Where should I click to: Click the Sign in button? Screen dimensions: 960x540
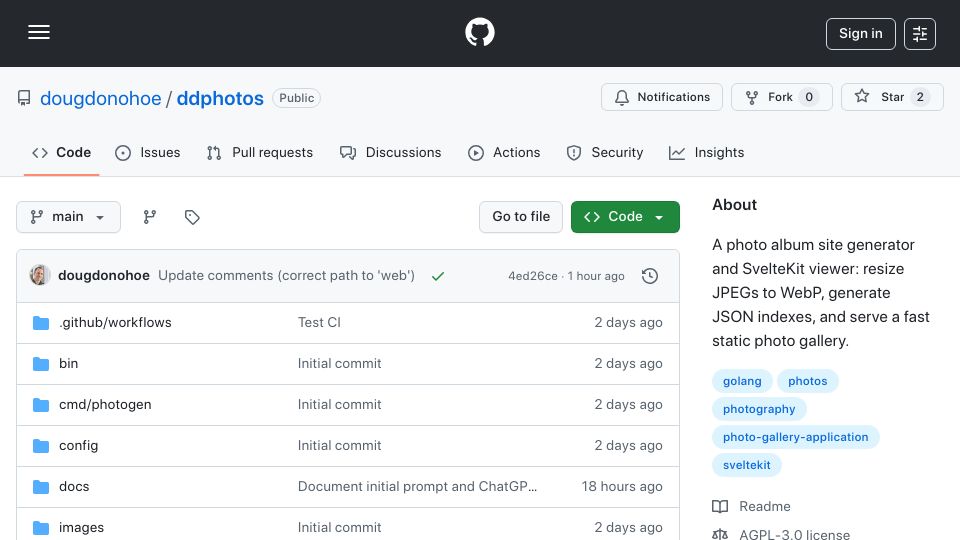pos(860,34)
